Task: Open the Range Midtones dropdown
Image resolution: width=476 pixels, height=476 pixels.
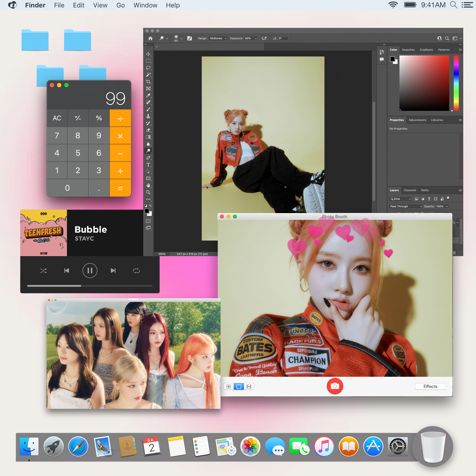Action: [x=218, y=38]
